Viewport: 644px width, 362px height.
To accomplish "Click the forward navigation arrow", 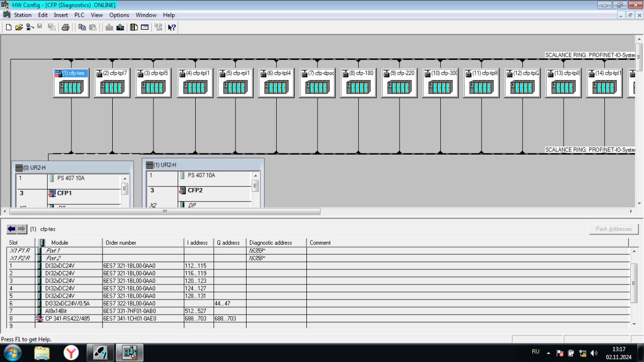I will tap(22, 229).
